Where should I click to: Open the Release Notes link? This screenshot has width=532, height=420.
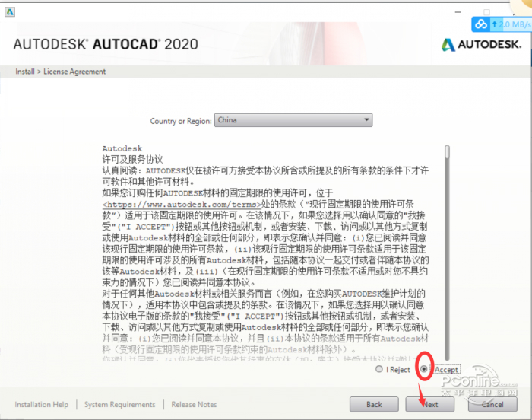pos(194,404)
